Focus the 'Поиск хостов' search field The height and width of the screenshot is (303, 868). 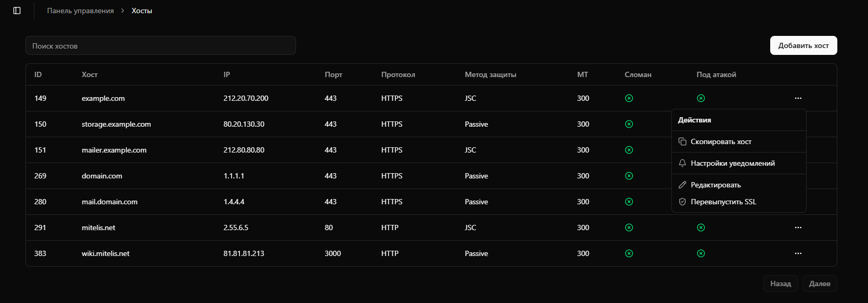[x=160, y=46]
